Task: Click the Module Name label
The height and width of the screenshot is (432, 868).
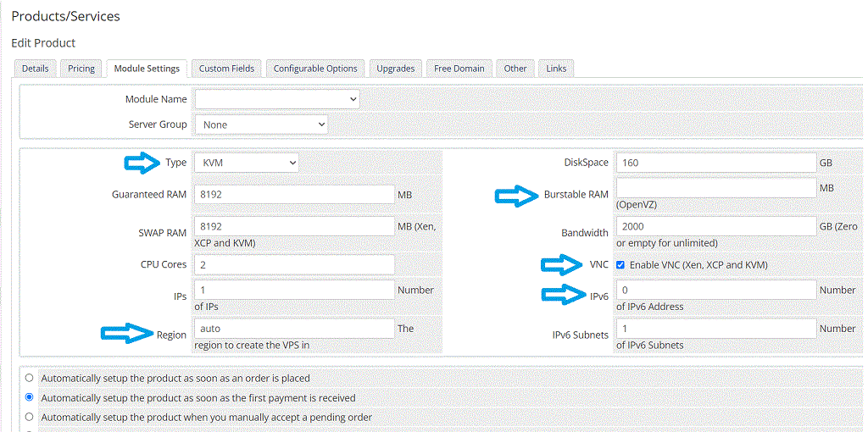Action: coord(156,100)
